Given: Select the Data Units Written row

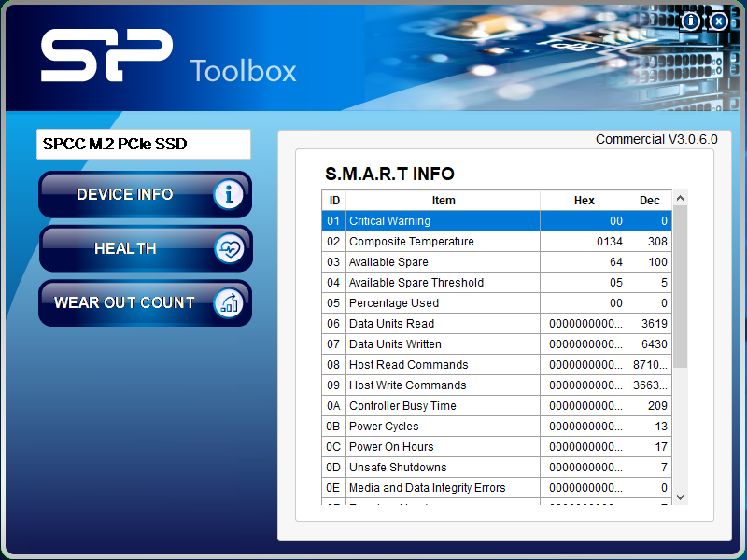Looking at the screenshot, I should (497, 344).
